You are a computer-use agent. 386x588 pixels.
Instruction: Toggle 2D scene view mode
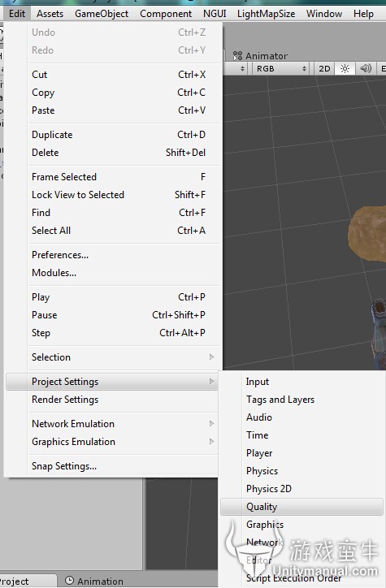point(324,68)
